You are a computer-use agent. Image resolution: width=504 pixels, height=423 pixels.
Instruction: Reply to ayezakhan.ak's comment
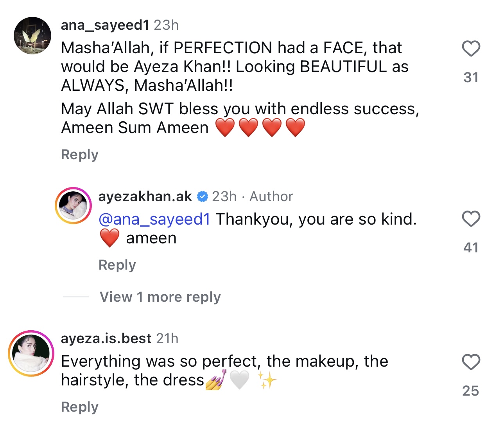pos(117,265)
